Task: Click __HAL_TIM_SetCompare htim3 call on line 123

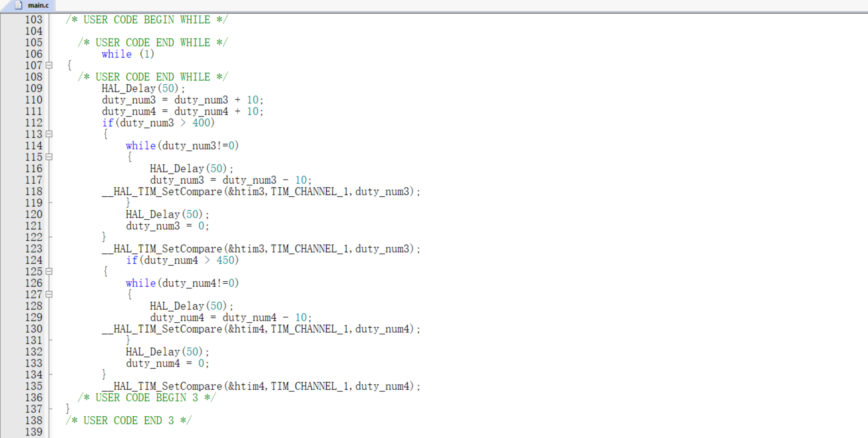Action: [261, 249]
